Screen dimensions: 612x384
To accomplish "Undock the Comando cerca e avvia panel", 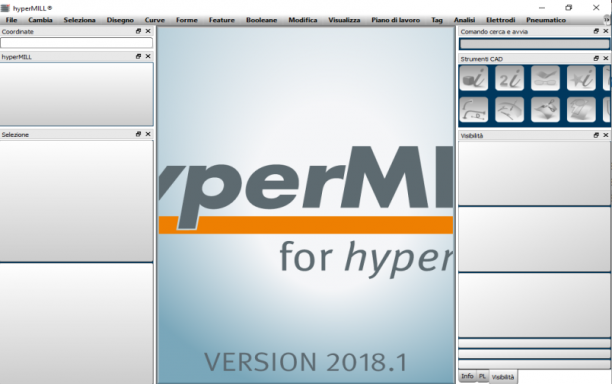I will 596,31.
